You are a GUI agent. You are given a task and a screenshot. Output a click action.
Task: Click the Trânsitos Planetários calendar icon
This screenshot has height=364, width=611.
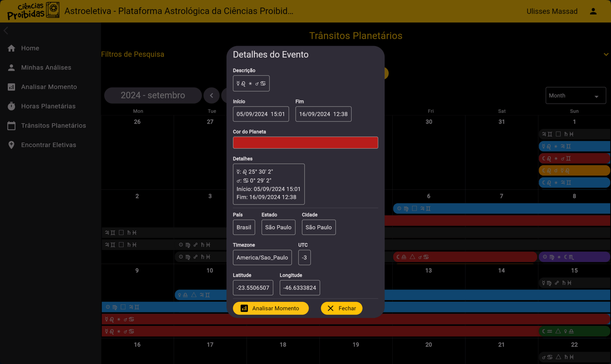[11, 126]
